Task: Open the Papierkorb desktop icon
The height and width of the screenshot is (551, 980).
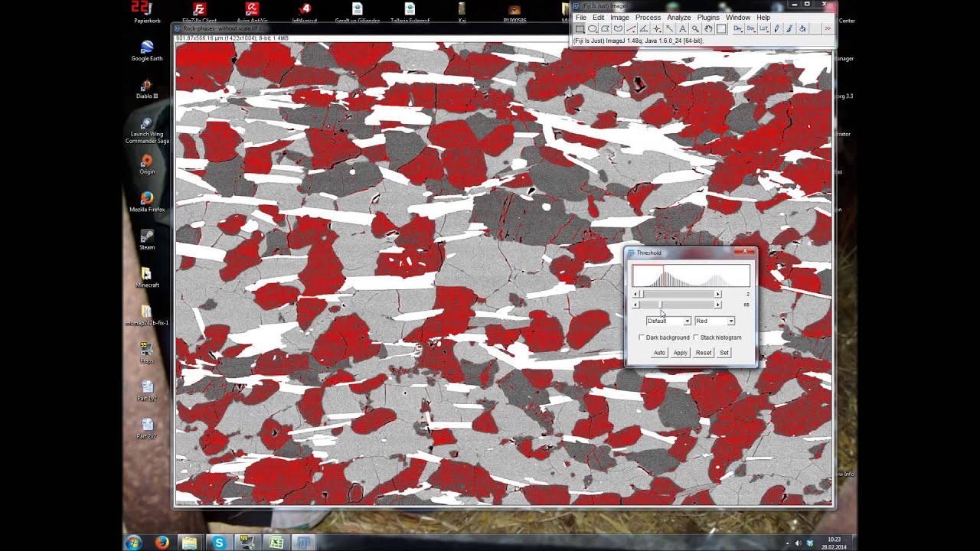Action: pos(146,13)
